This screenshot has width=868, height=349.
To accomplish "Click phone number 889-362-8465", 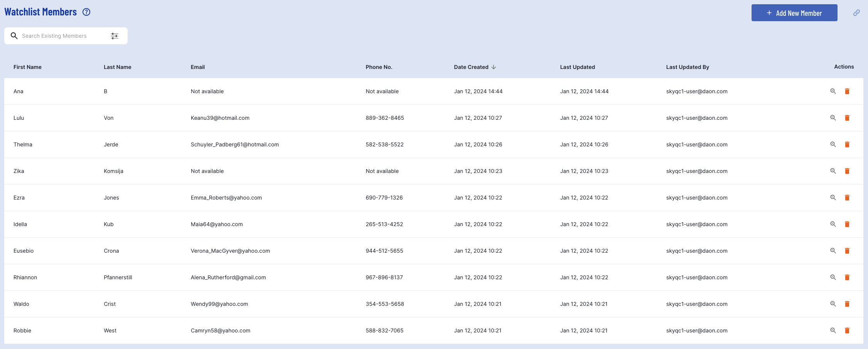I will pos(385,118).
